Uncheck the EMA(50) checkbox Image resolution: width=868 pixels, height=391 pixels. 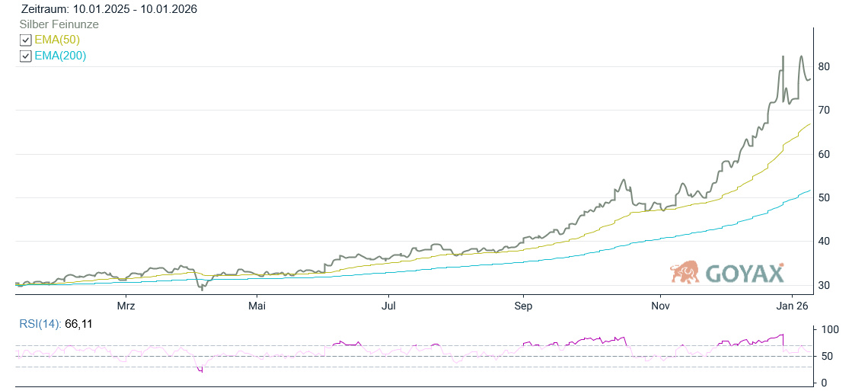coord(25,40)
